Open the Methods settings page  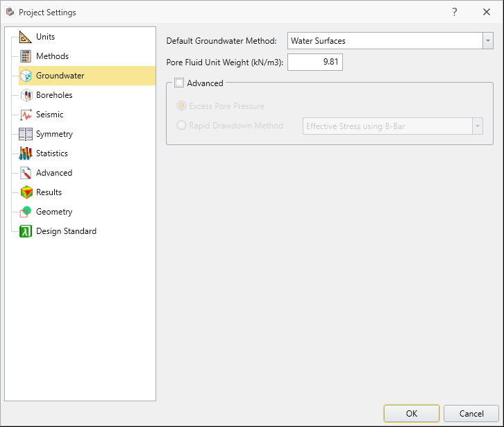click(x=52, y=56)
